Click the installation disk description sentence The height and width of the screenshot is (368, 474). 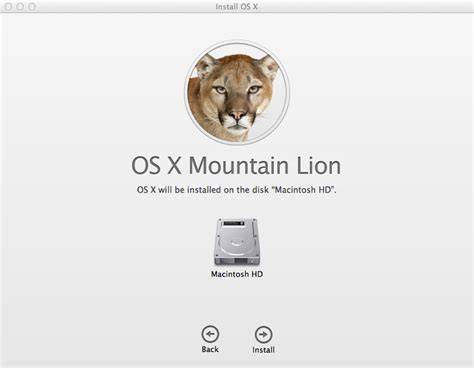tap(237, 190)
